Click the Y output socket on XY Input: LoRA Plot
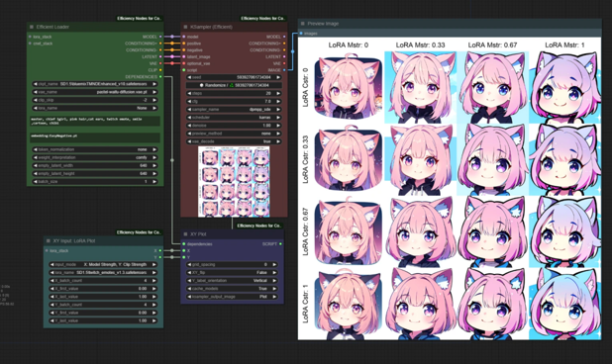 click(x=160, y=257)
